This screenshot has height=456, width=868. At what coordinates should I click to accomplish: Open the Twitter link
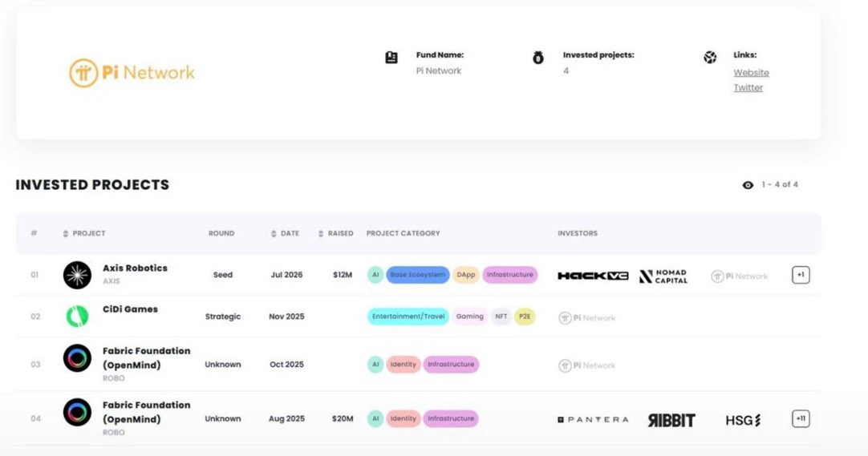tap(748, 87)
